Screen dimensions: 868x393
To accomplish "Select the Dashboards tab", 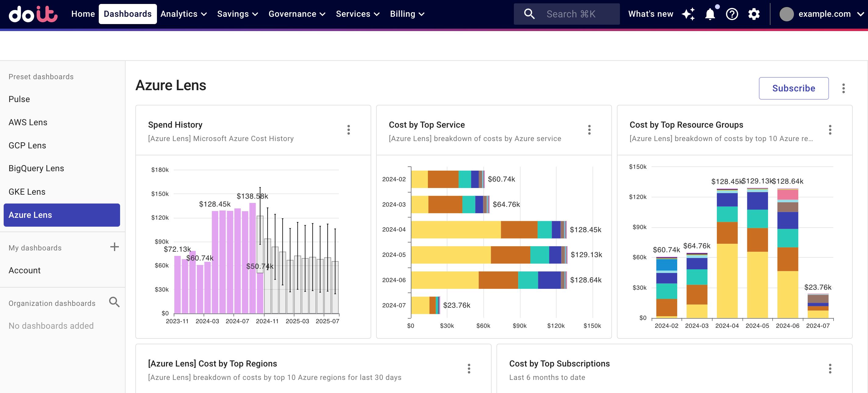I will click(x=127, y=14).
